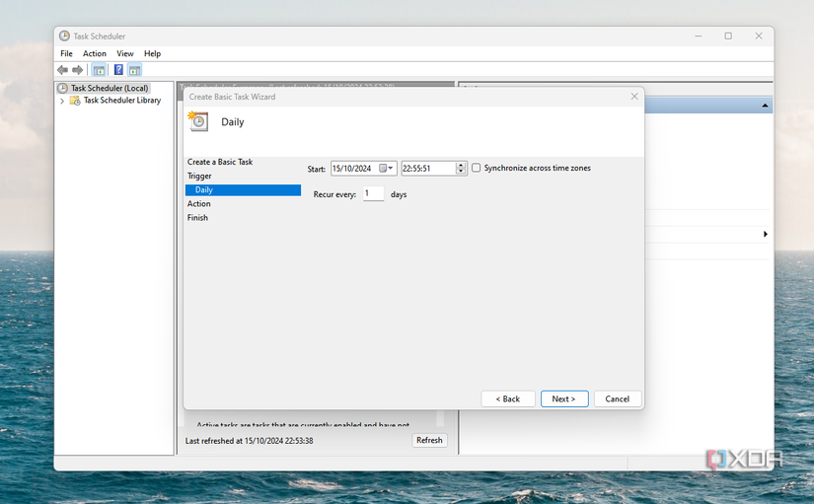
Task: Select Task Scheduler Library tree item
Action: [x=122, y=101]
